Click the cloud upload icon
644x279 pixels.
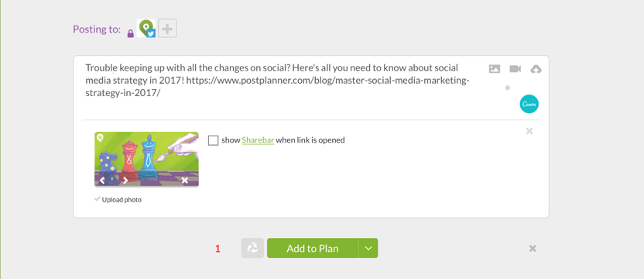(536, 69)
